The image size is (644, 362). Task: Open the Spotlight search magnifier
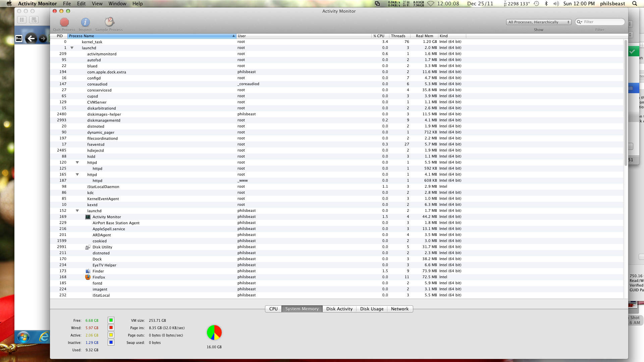pos(634,4)
